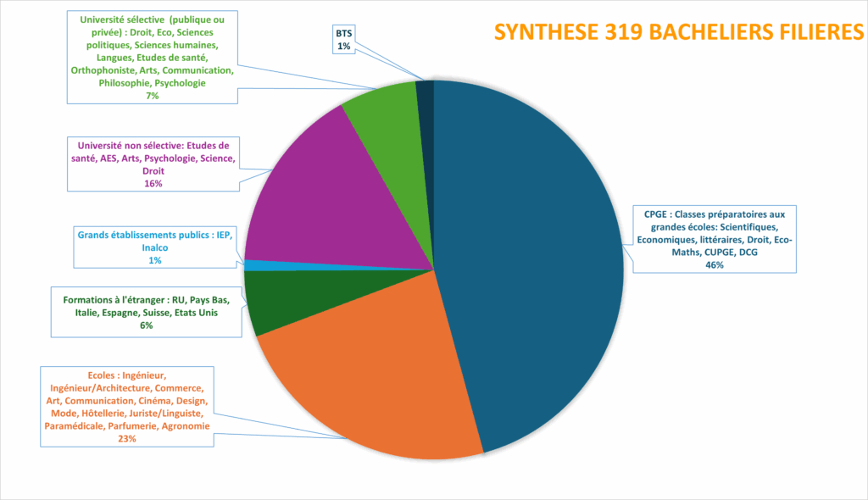The height and width of the screenshot is (500, 868).
Task: Click the BTS data label box
Action: 342,39
